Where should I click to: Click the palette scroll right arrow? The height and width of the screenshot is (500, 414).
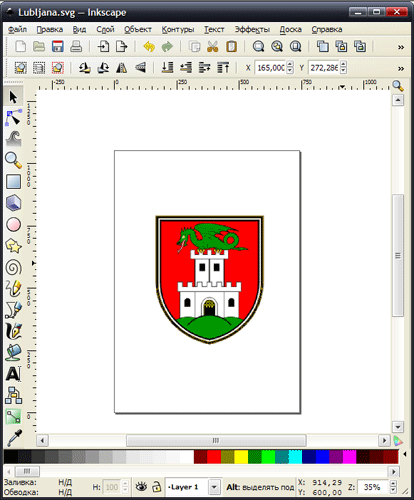(x=394, y=472)
